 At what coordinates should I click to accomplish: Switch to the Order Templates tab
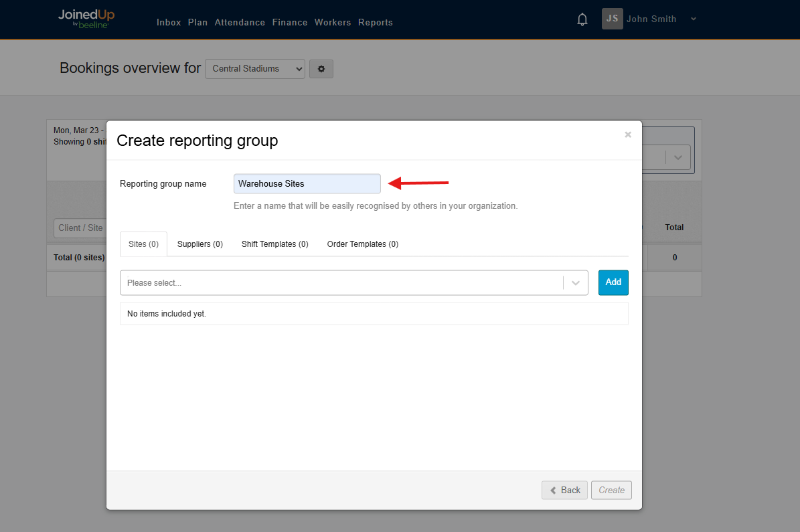point(362,244)
